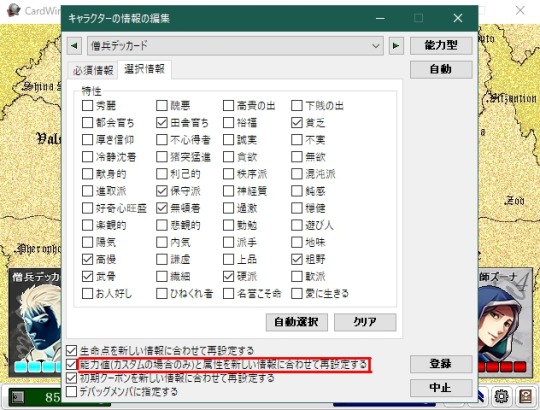Viewport: 540px width, 410px height.
Task: Check the 貪欲 trait checkbox
Action: [x=228, y=157]
